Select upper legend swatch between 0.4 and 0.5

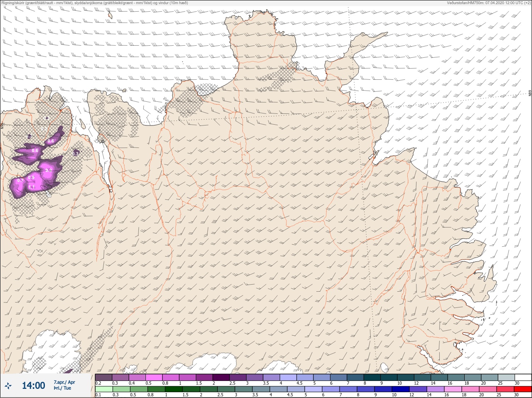click(x=137, y=377)
